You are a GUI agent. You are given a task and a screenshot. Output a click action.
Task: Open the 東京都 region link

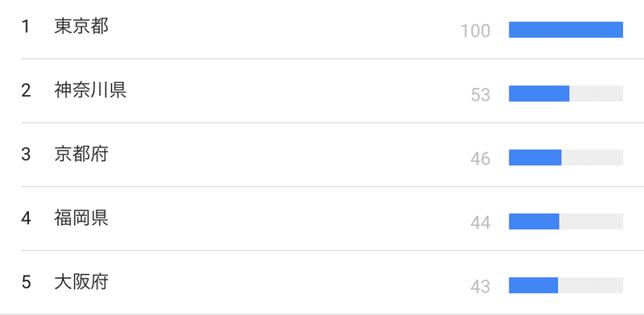pos(81,27)
